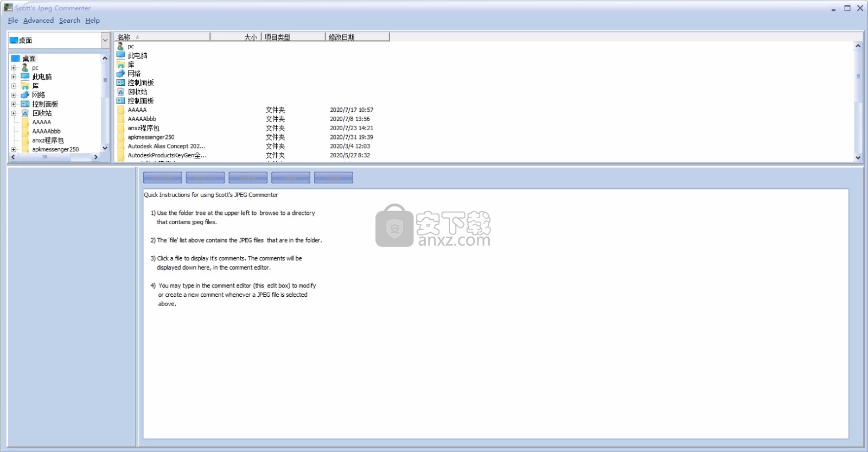Click the 桌面 text in location combo box
The height and width of the screenshot is (452, 868).
pos(25,40)
